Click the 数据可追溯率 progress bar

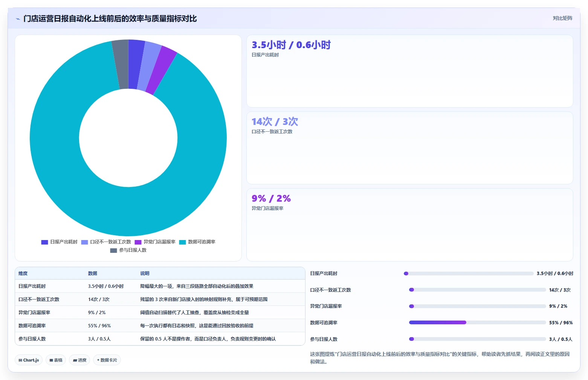coord(478,322)
